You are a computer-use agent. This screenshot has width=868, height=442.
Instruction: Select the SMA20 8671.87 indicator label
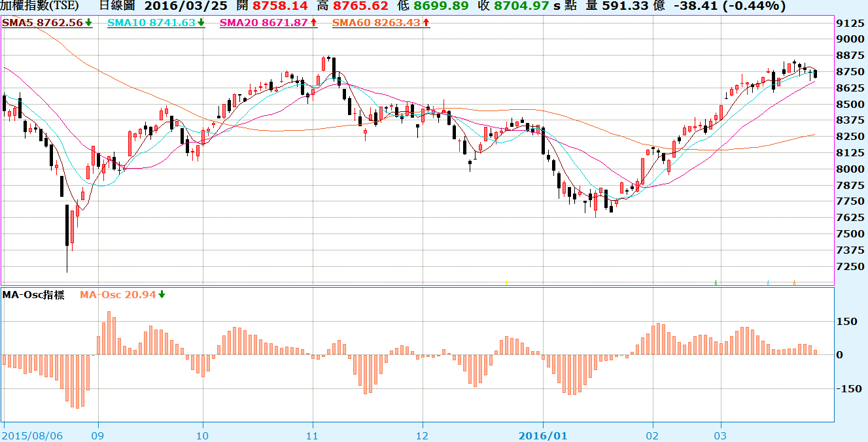(264, 23)
